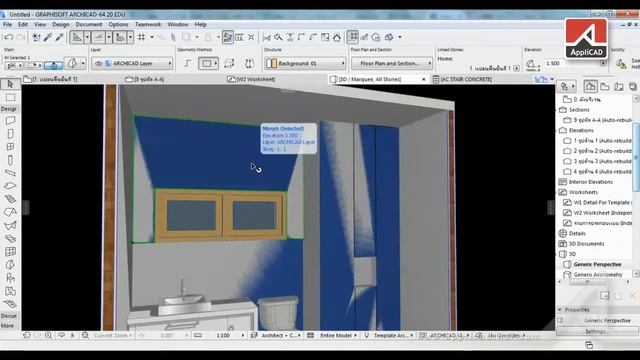Click the Undo arrow in the toolbar
This screenshot has width=640, height=360.
pos(8,37)
